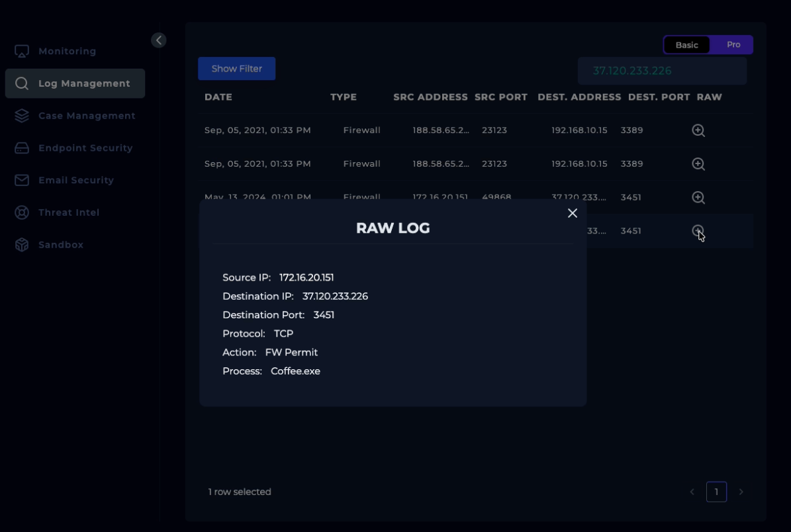Switch to Pro mode
791x532 pixels.
coord(733,45)
